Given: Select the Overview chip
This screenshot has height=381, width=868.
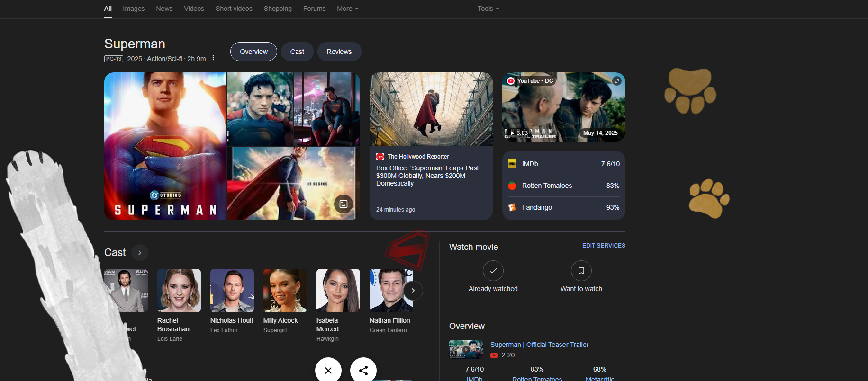Looking at the screenshot, I should pos(253,52).
